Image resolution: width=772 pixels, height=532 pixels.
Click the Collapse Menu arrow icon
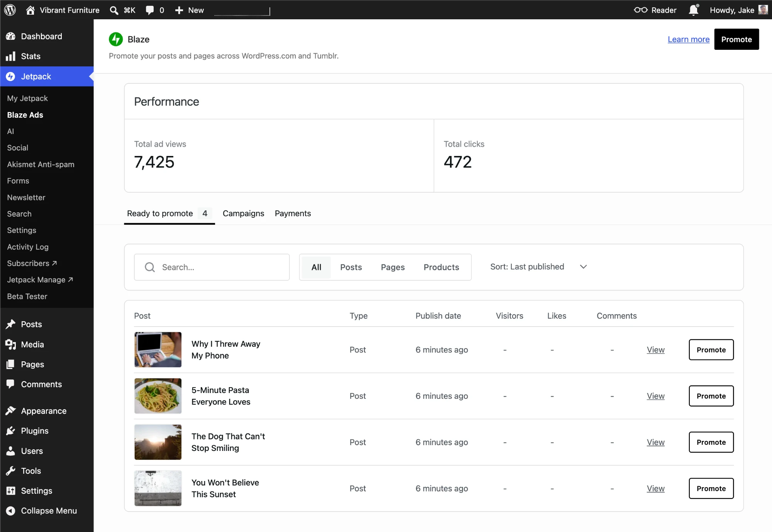pos(11,511)
